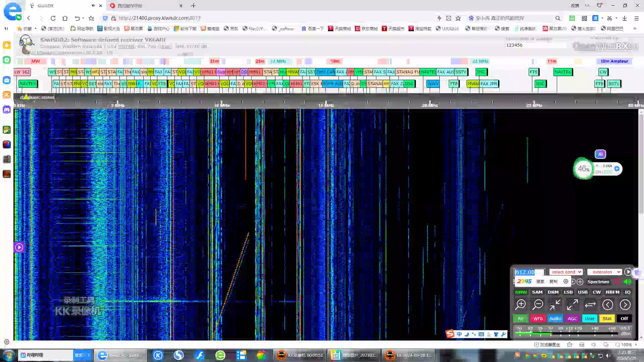This screenshot has width=644, height=362.
Task: Open the browser hamburger menu
Action: (x=636, y=18)
